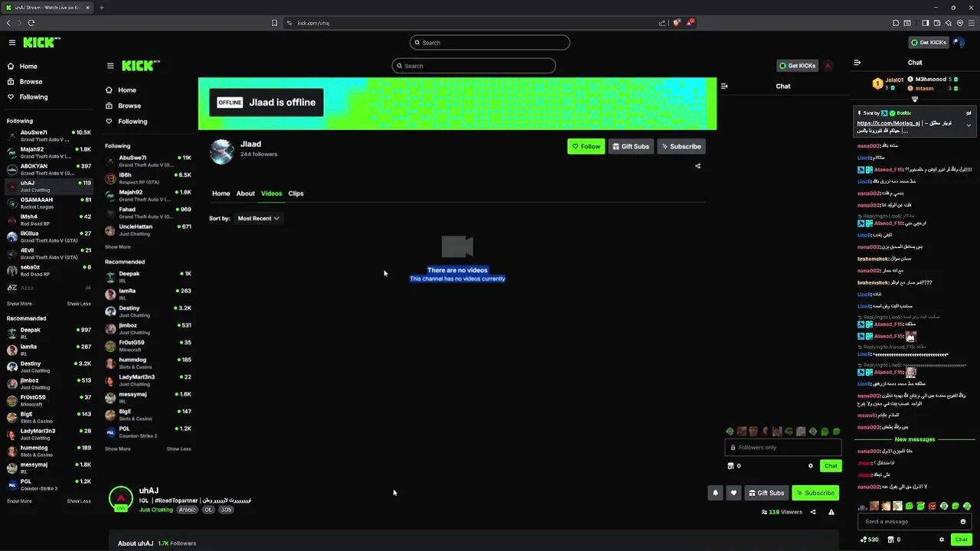Click Gift Subs on Jlaad channel
This screenshot has height=551, width=980.
(x=631, y=147)
